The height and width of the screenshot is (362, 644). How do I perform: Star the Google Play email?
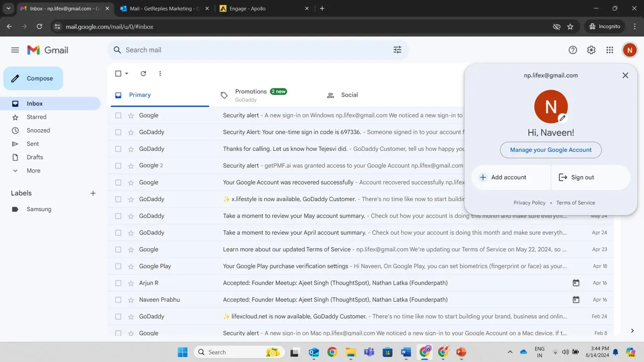click(131, 266)
